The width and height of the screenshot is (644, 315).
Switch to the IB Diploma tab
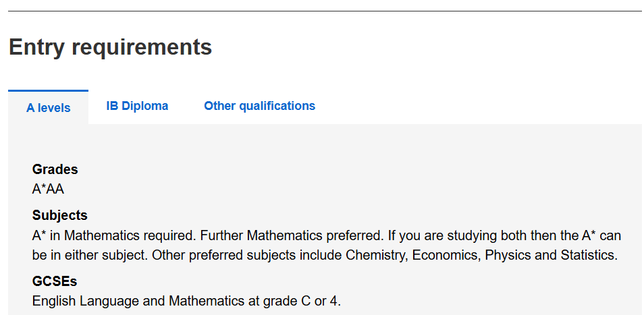(x=137, y=106)
